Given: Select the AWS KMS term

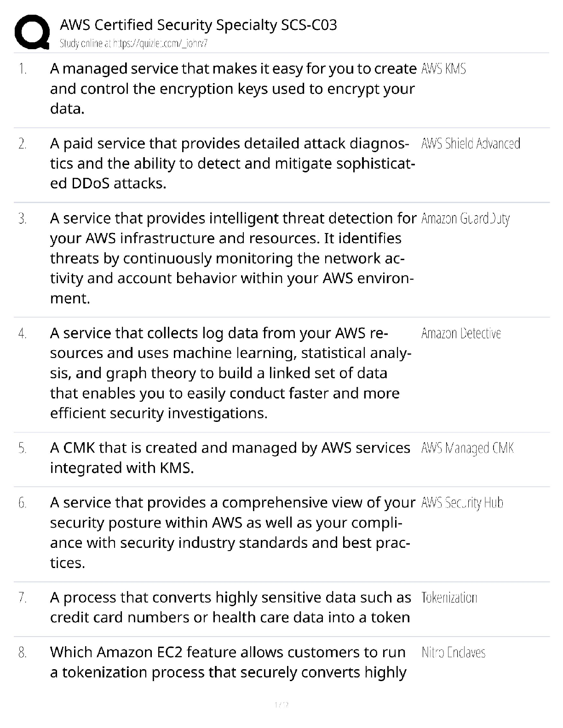Looking at the screenshot, I should (443, 69).
